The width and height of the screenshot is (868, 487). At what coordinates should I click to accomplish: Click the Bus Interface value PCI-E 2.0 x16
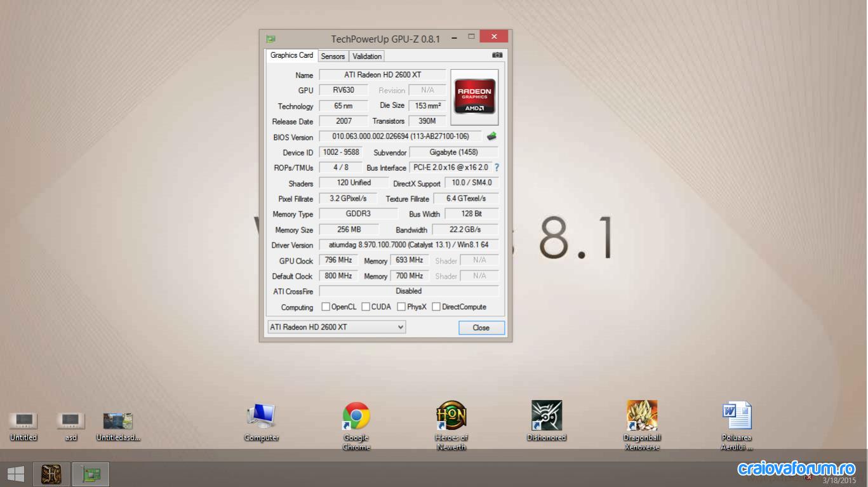450,168
